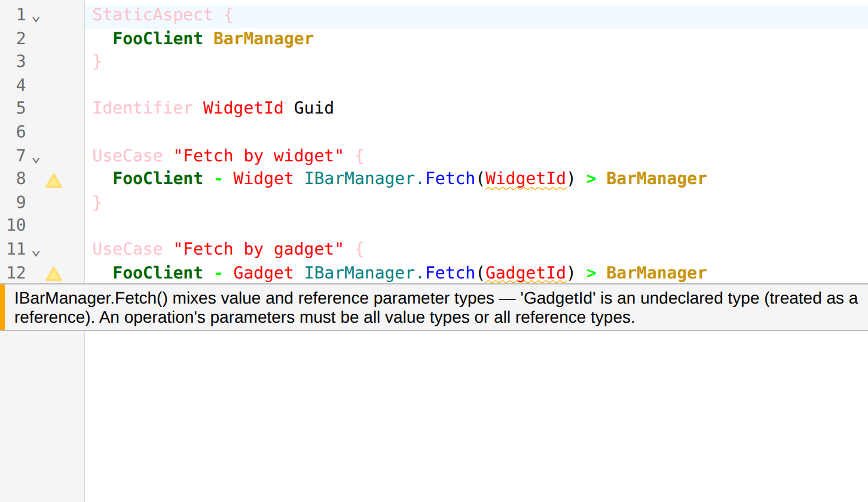Click the closing brace on line 3
The width and height of the screenshot is (868, 502).
(x=97, y=62)
